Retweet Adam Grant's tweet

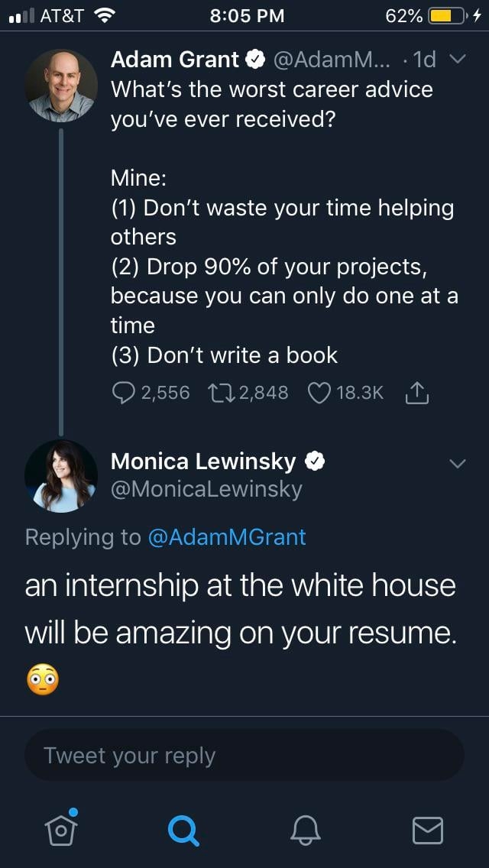pos(222,393)
